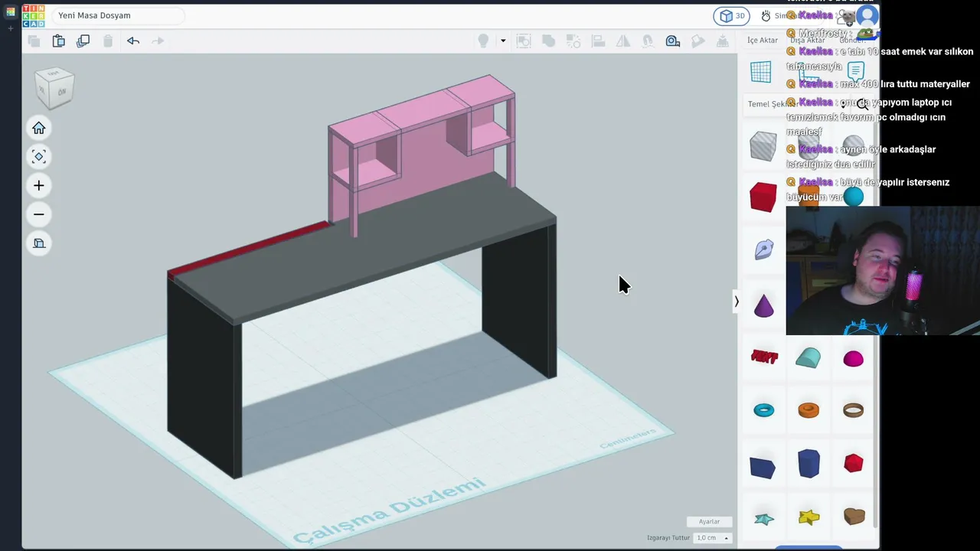Undo the last action

(x=133, y=41)
